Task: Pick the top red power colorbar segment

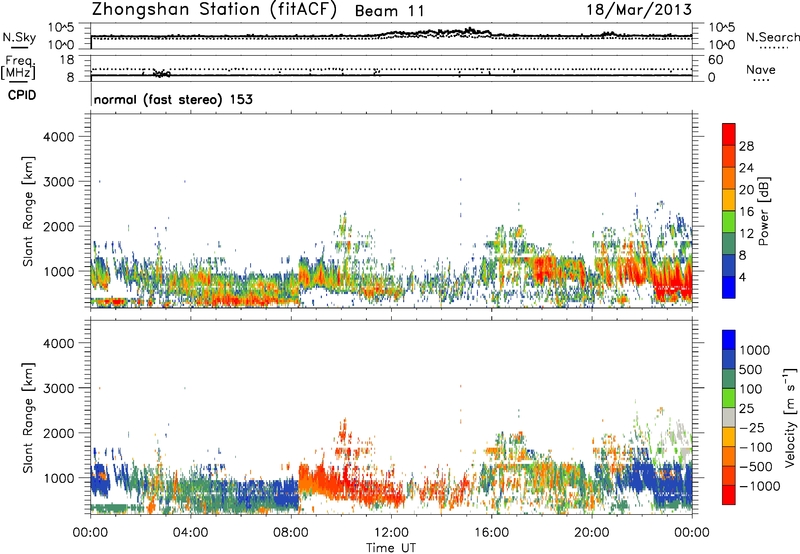Action: click(x=729, y=135)
